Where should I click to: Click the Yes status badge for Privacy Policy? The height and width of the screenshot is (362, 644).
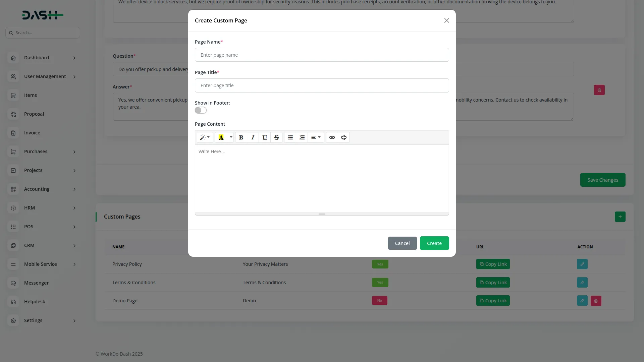(380, 264)
